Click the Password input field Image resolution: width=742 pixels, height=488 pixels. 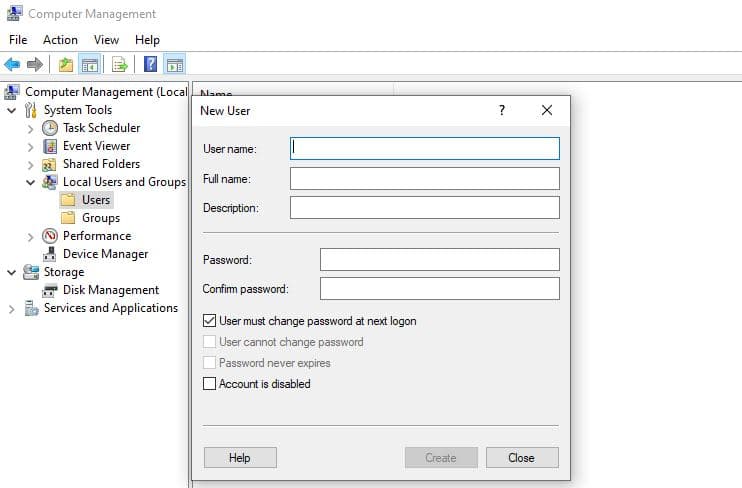coord(439,260)
